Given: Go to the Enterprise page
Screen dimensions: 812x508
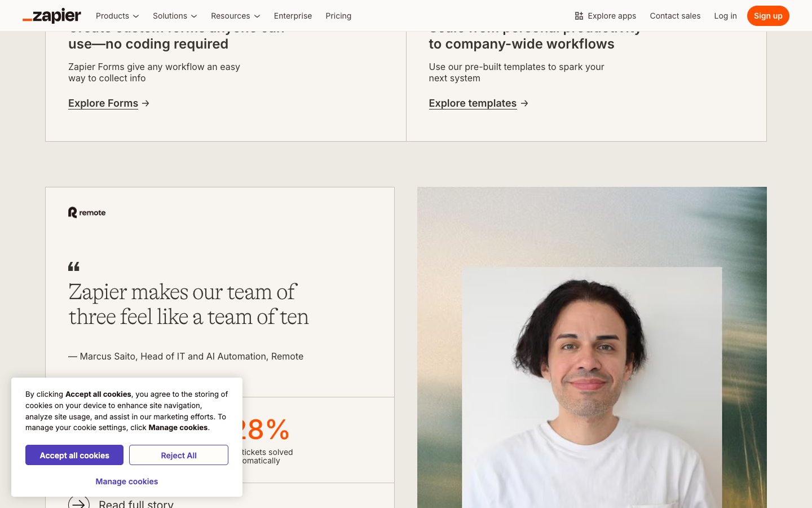Looking at the screenshot, I should pyautogui.click(x=293, y=16).
